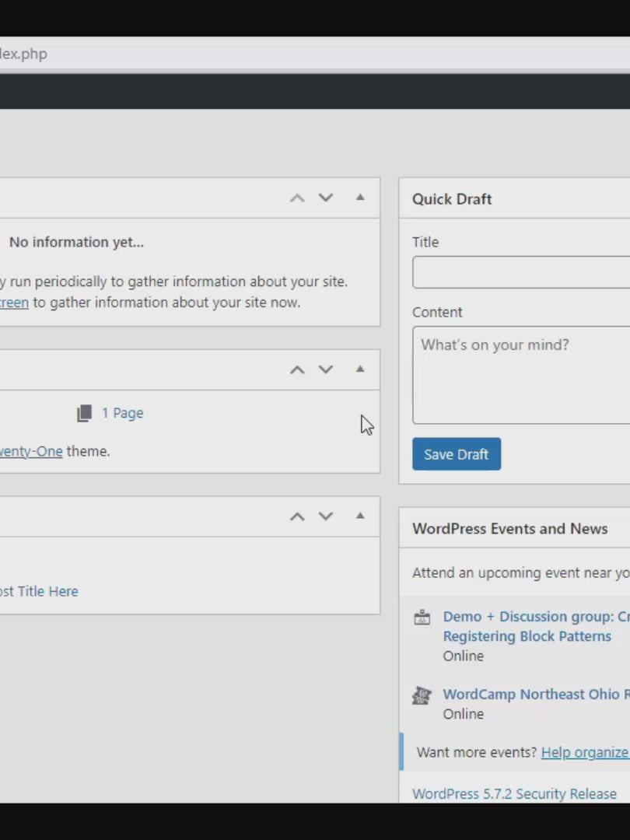The image size is (630, 840).
Task: Open the "Post Title Here" post link
Action: (39, 591)
